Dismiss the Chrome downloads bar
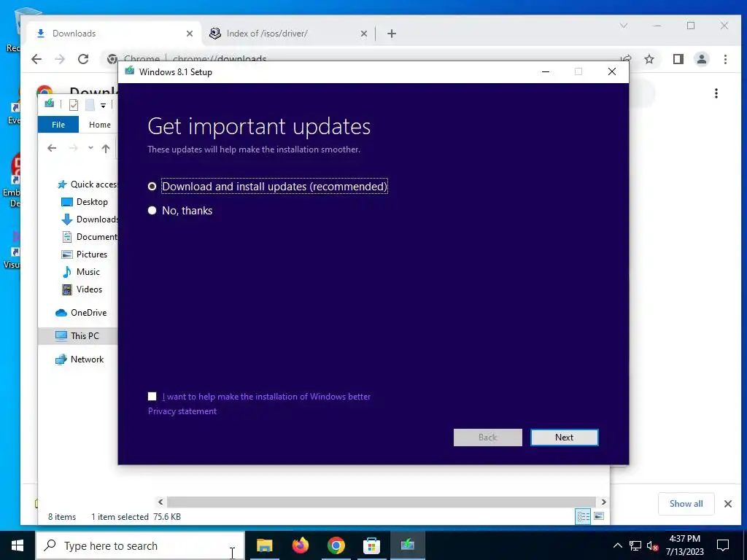747x560 pixels. coord(727,503)
